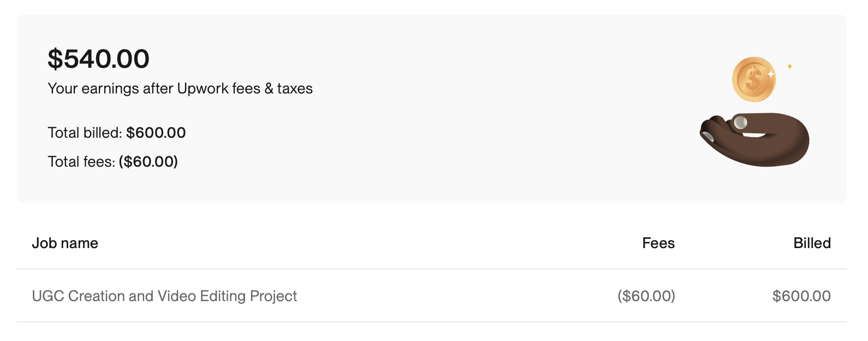
Task: Click the $600.00 billed amount in job row
Action: pos(801,296)
